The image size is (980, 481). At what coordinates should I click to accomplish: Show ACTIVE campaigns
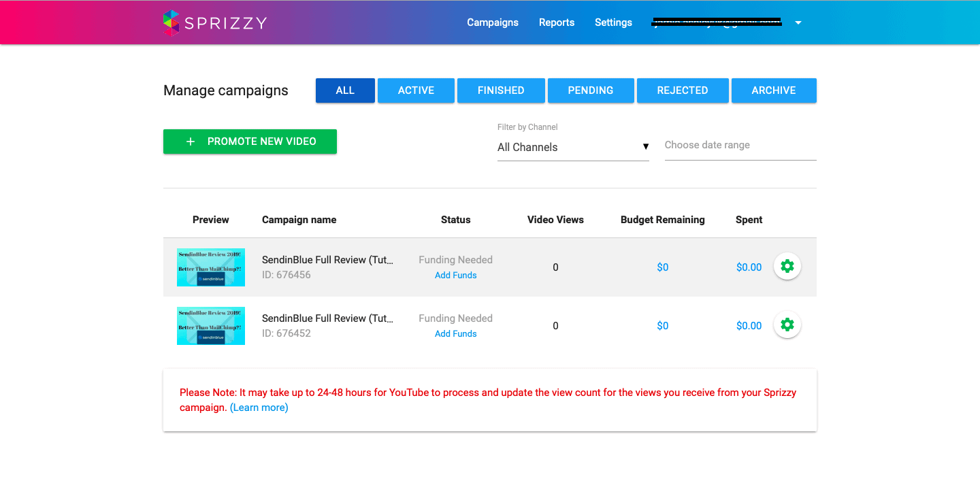[x=416, y=90]
